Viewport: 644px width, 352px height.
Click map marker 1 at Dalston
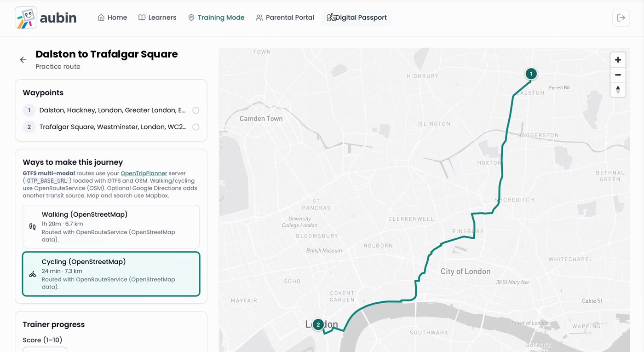531,74
